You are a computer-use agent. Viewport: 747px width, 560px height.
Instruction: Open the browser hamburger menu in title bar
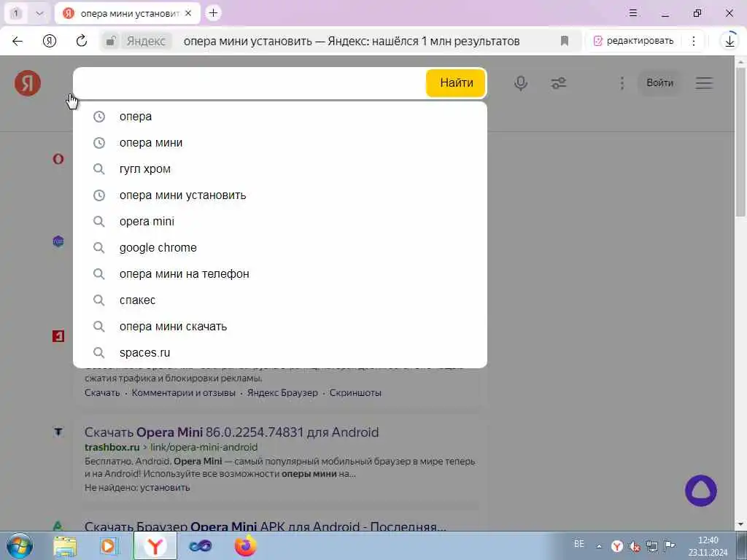click(633, 13)
